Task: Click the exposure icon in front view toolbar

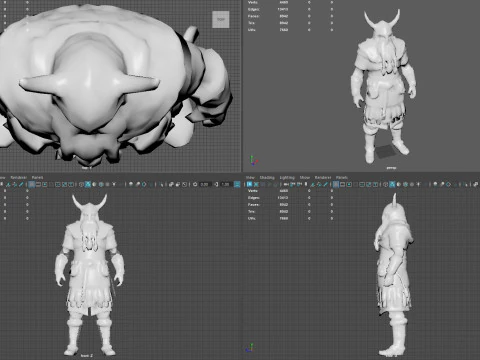Action: coord(195,184)
